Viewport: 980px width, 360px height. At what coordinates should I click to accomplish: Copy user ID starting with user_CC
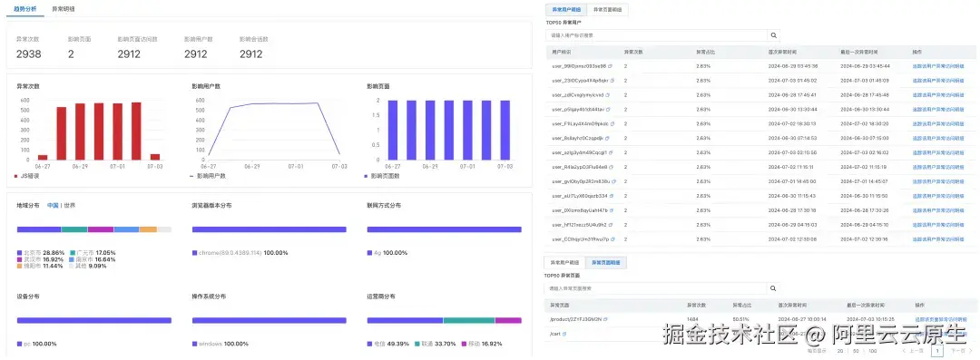[612, 238]
